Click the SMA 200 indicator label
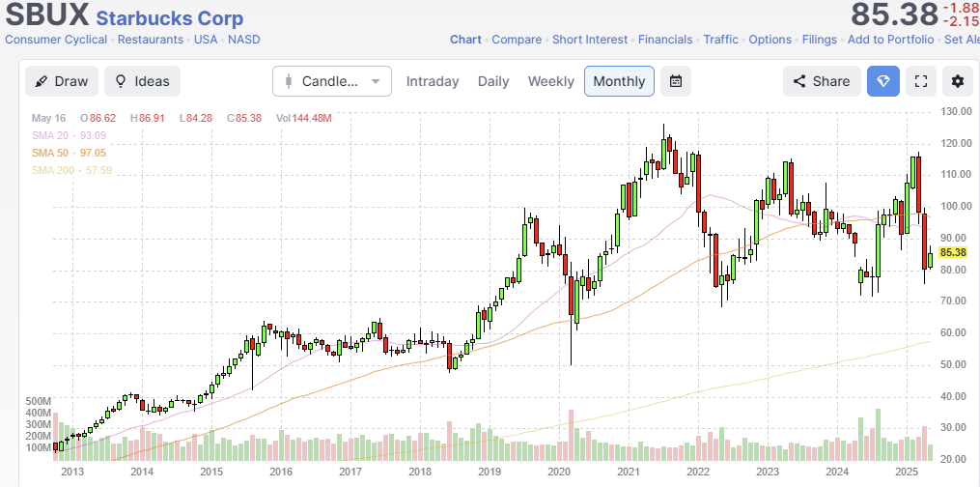Screen dimensions: 980x487 click(x=53, y=170)
